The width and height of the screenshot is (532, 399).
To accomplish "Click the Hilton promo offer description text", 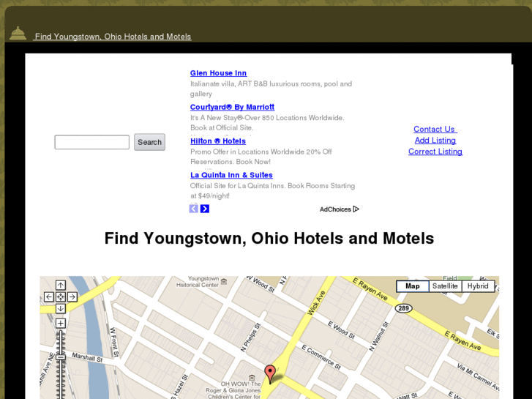I will click(261, 157).
